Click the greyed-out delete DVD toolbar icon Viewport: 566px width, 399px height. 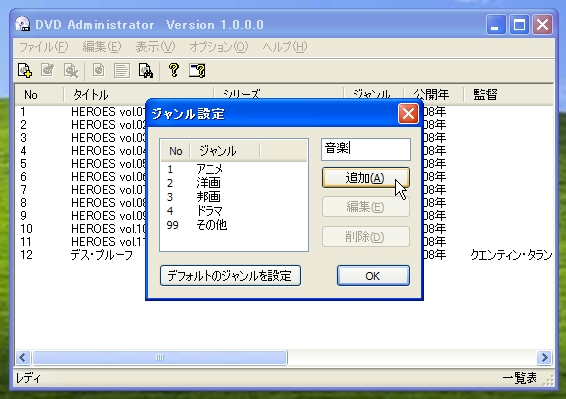71,70
